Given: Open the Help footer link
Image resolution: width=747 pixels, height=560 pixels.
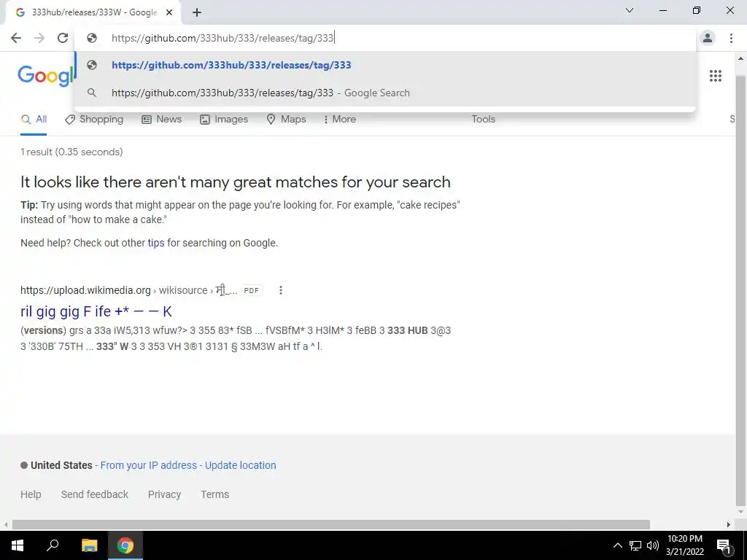Looking at the screenshot, I should tap(31, 494).
